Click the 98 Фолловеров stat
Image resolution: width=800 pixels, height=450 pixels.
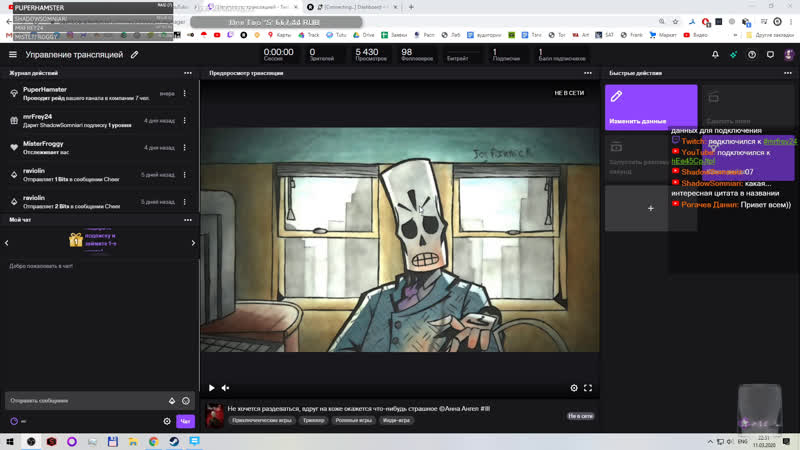[x=417, y=55]
